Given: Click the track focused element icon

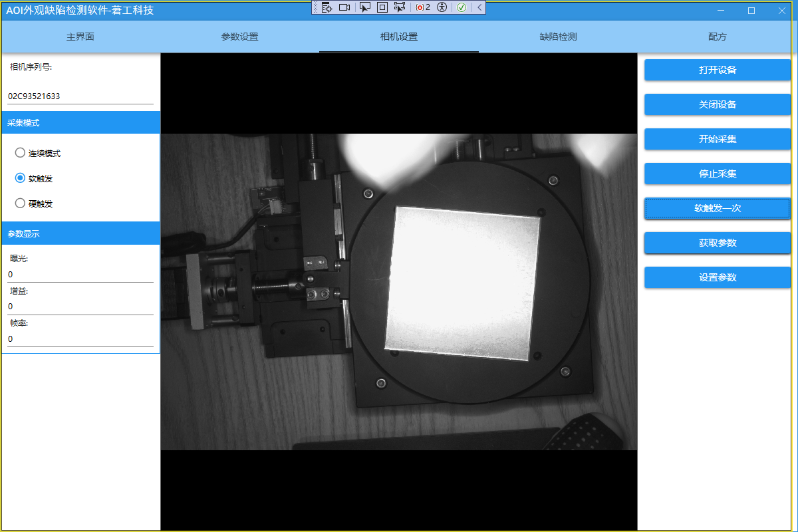Looking at the screenshot, I should click(x=400, y=7).
